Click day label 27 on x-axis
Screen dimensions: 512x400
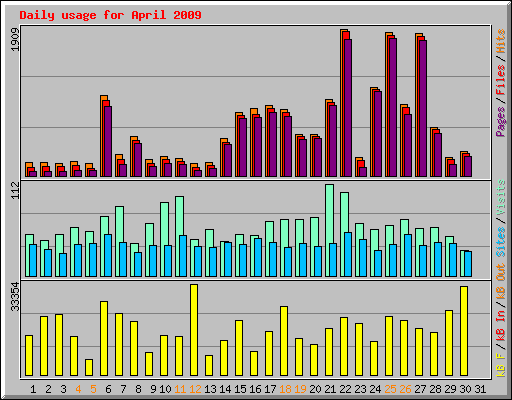(x=420, y=389)
